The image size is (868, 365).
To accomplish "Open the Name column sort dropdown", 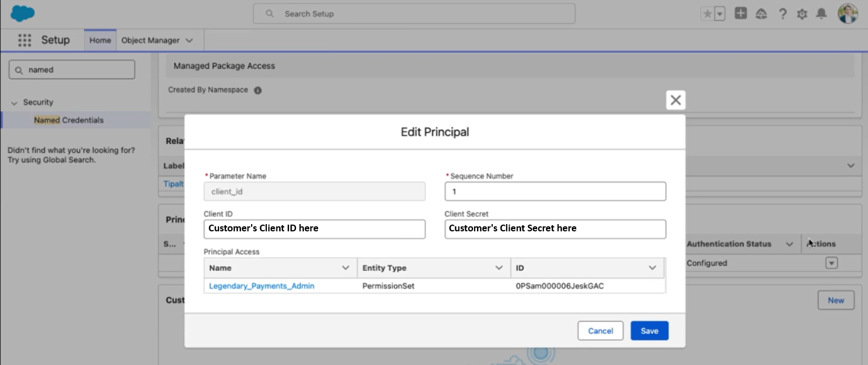I will pyautogui.click(x=346, y=268).
